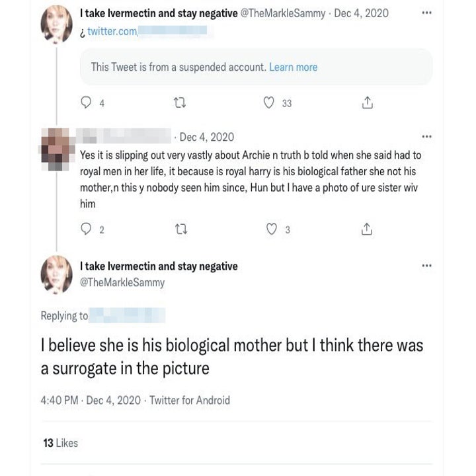Image resolution: width=476 pixels, height=476 pixels.
Task: Open the main tweet author's profile picture
Action: coord(56,274)
